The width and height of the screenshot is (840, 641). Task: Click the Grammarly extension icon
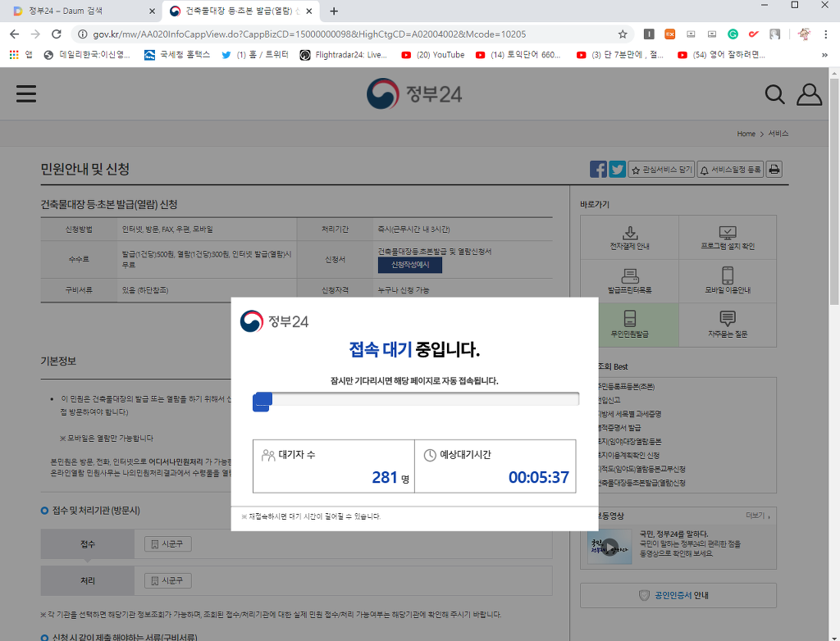733,34
